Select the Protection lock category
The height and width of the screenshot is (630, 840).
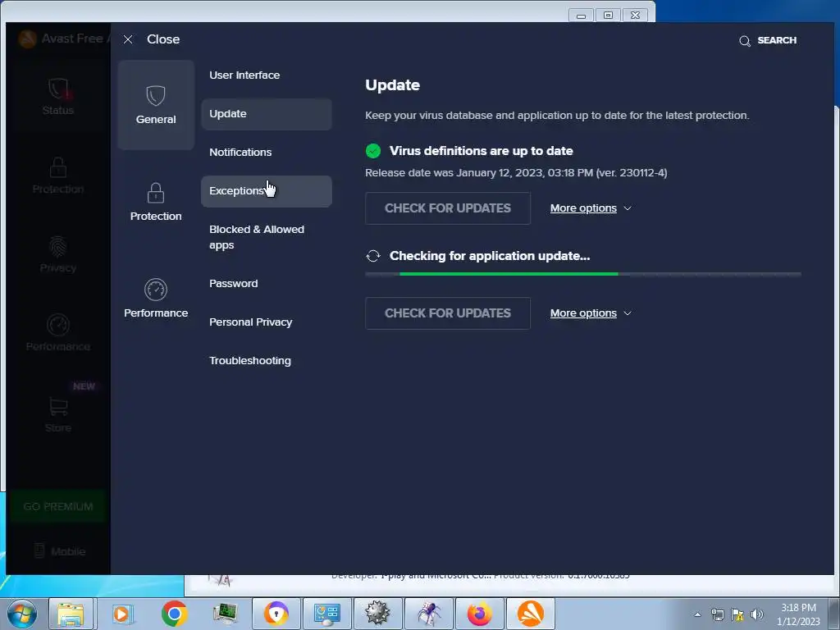(156, 202)
